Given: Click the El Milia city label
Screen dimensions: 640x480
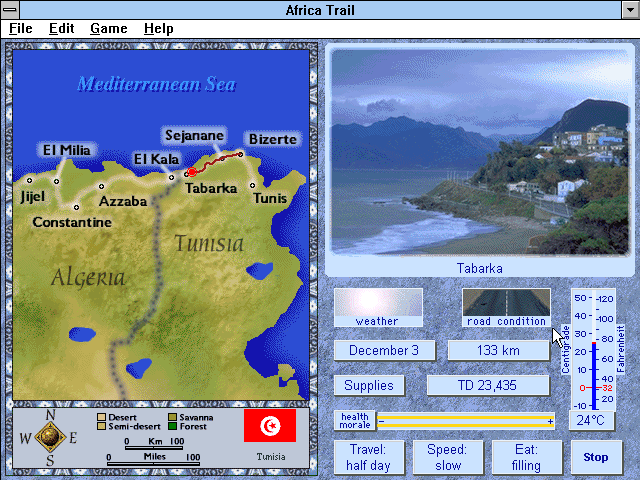Looking at the screenshot, I should pyautogui.click(x=67, y=150).
